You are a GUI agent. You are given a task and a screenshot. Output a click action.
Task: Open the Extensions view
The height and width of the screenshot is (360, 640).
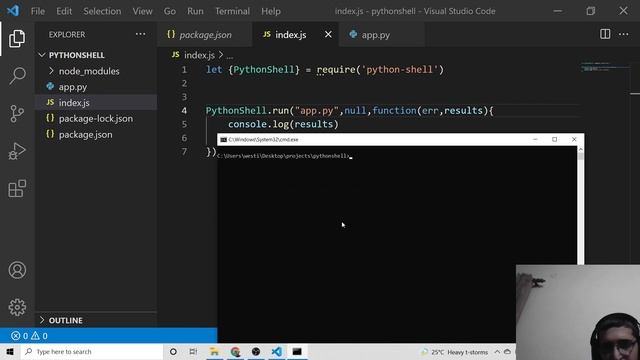coord(17,188)
